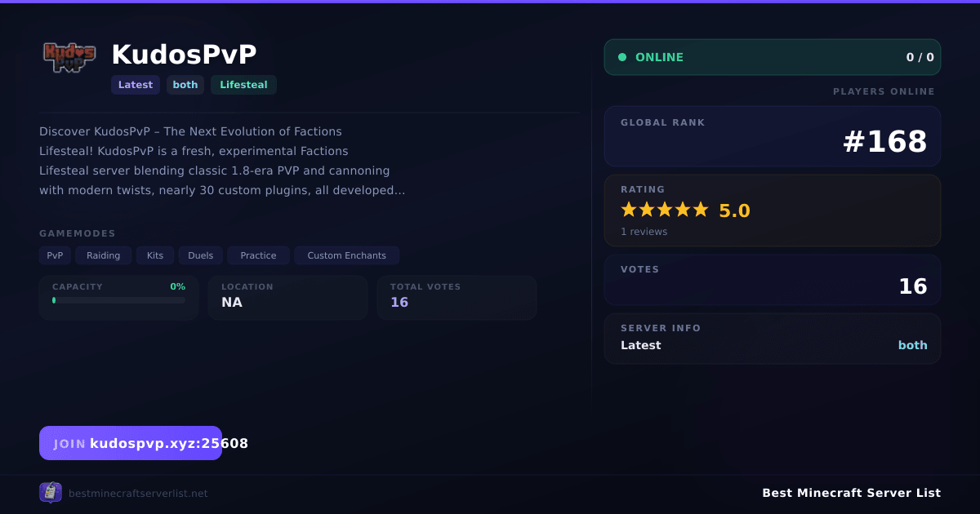Click the five star rating icons
Viewport: 980px width, 514px height.
click(x=665, y=210)
